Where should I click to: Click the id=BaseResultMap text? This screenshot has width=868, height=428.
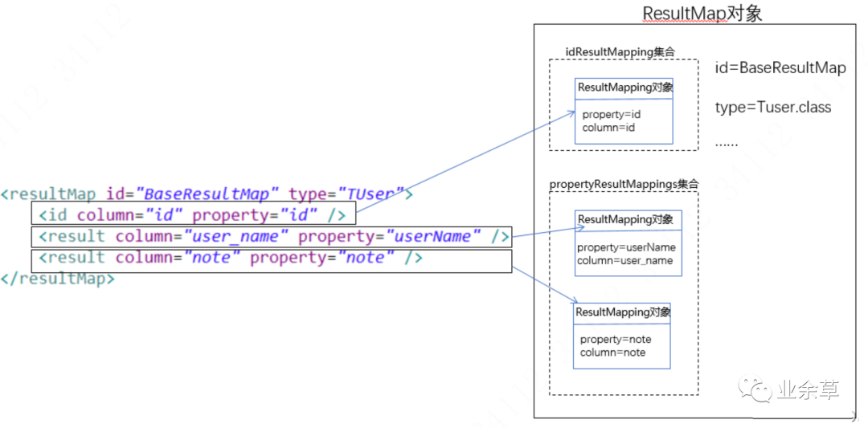click(780, 68)
